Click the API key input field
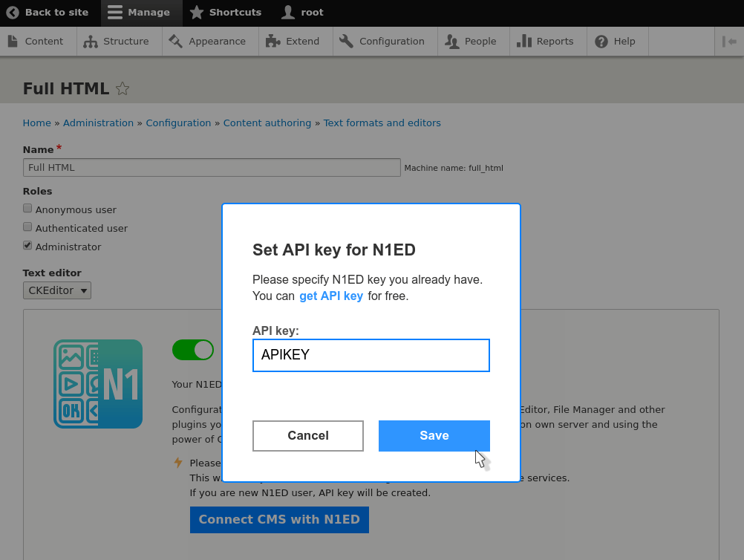 click(371, 356)
